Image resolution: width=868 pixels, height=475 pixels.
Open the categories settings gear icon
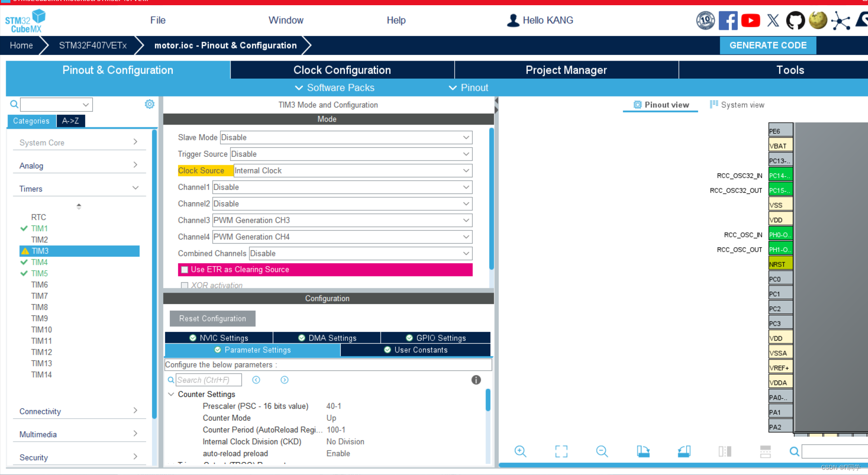150,104
